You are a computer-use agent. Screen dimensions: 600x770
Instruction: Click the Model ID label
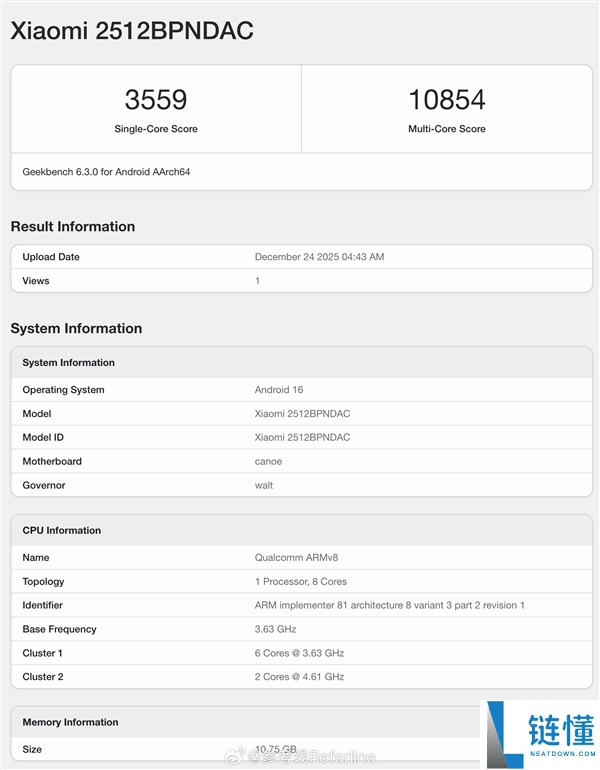click(43, 438)
